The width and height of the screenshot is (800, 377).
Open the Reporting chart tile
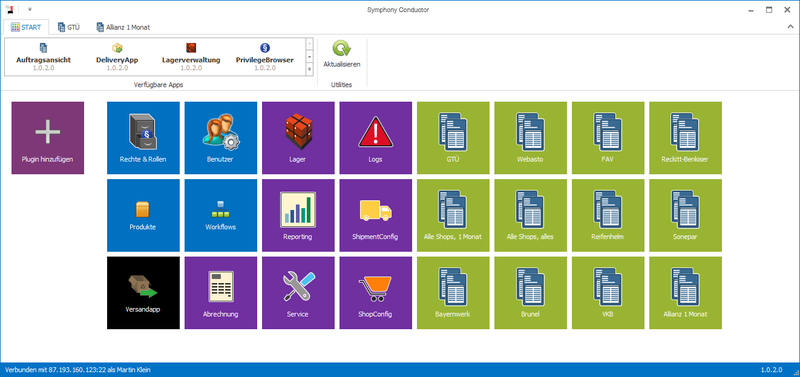[298, 215]
